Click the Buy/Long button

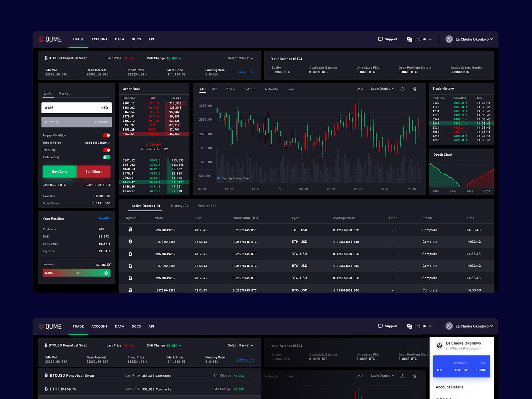pyautogui.click(x=60, y=172)
